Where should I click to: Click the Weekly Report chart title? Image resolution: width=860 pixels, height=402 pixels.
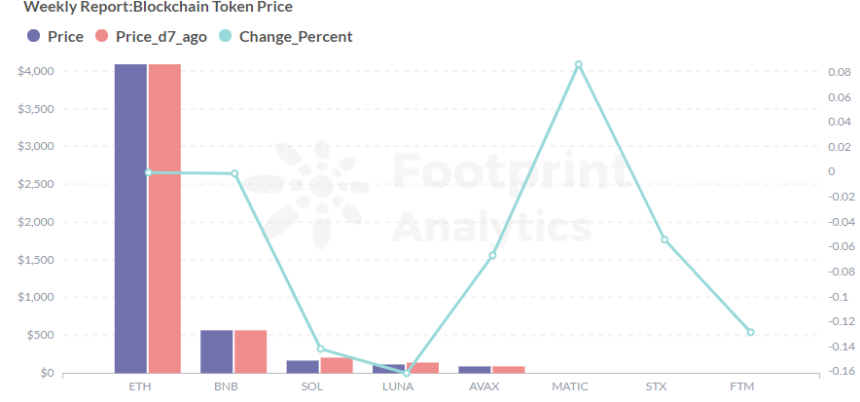pyautogui.click(x=158, y=7)
